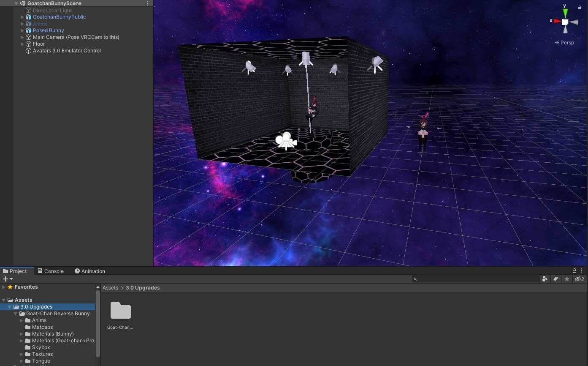The height and width of the screenshot is (366, 588).
Task: Click the Search by Label tag icon
Action: (556, 279)
